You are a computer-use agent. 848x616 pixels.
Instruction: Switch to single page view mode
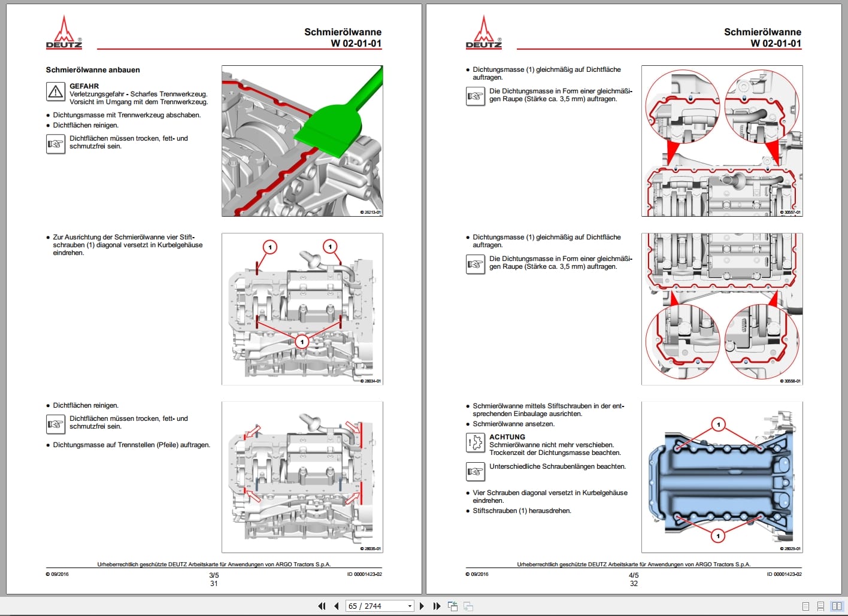[x=806, y=605]
